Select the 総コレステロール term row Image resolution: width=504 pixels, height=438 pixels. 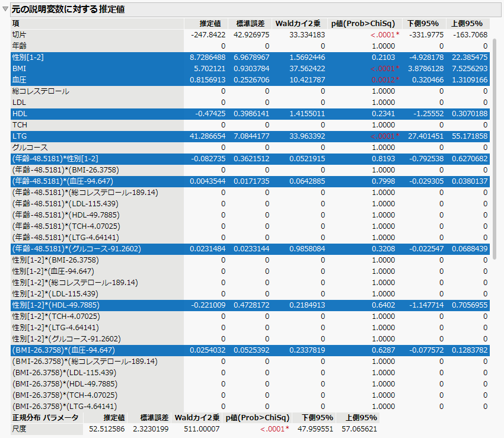point(250,91)
